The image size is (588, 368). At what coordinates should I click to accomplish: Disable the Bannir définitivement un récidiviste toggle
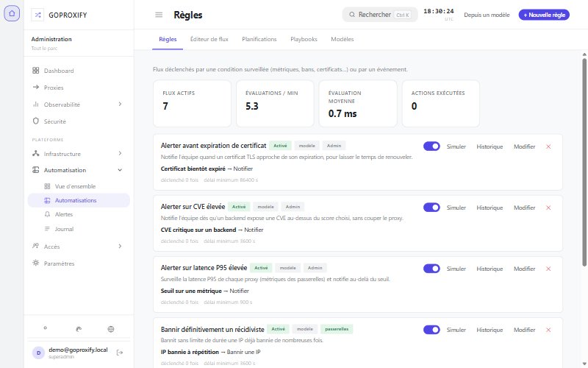click(x=431, y=329)
